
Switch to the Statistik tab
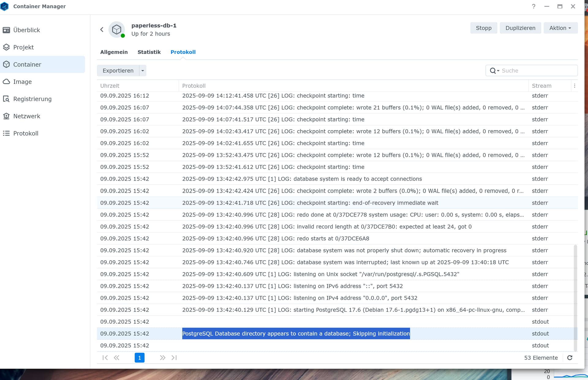[149, 52]
